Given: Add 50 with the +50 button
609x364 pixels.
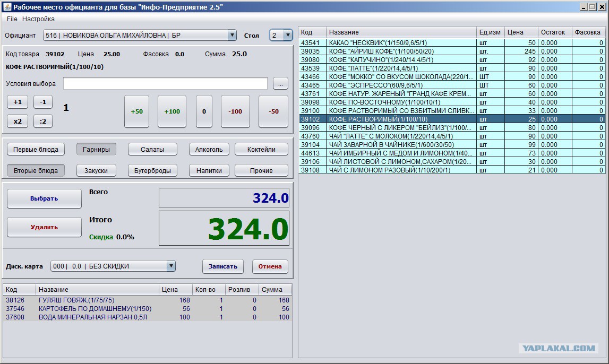Looking at the screenshot, I should [x=136, y=111].
